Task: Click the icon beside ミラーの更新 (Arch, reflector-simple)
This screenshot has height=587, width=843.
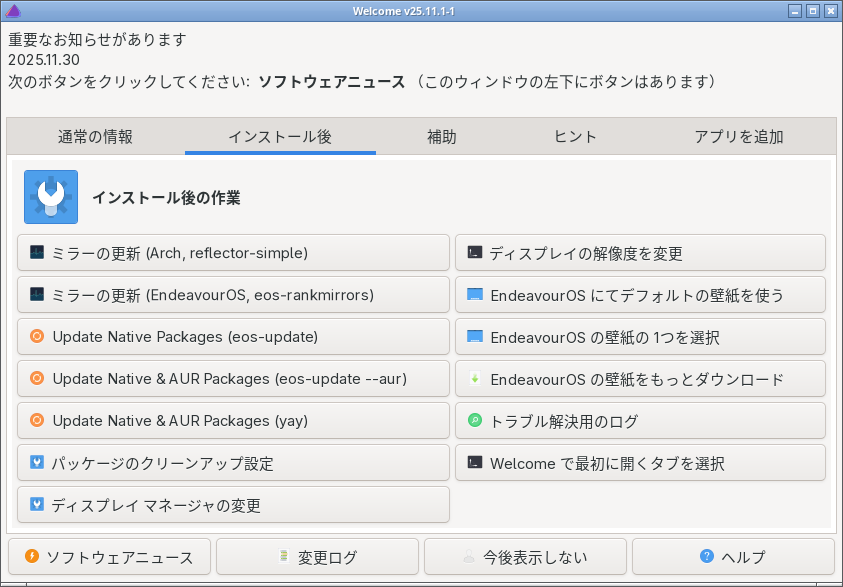Action: tap(37, 252)
